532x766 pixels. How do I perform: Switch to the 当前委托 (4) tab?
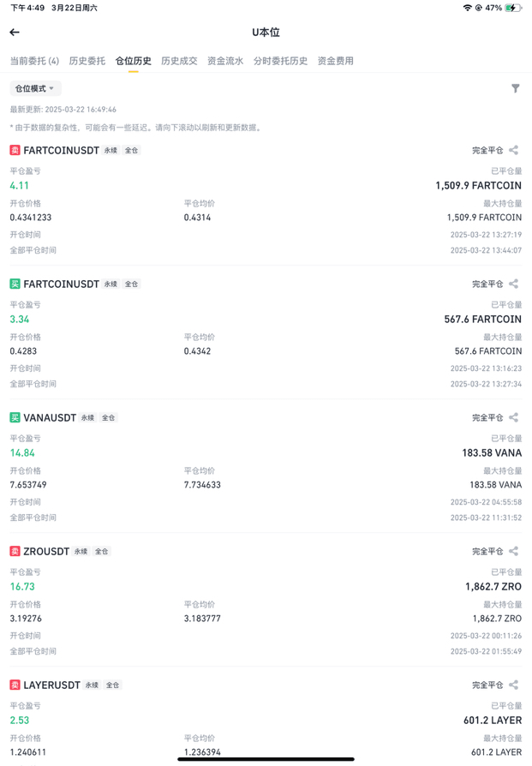point(34,61)
